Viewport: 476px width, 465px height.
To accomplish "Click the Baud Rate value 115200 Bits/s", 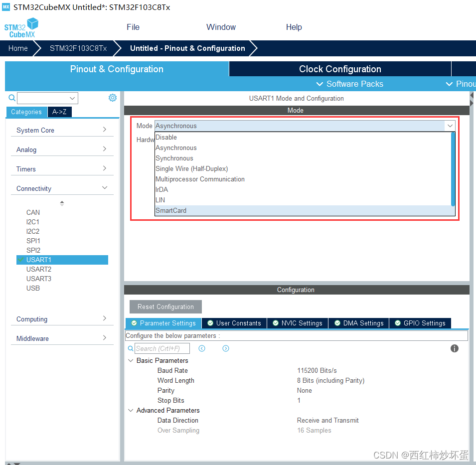I will tap(317, 371).
